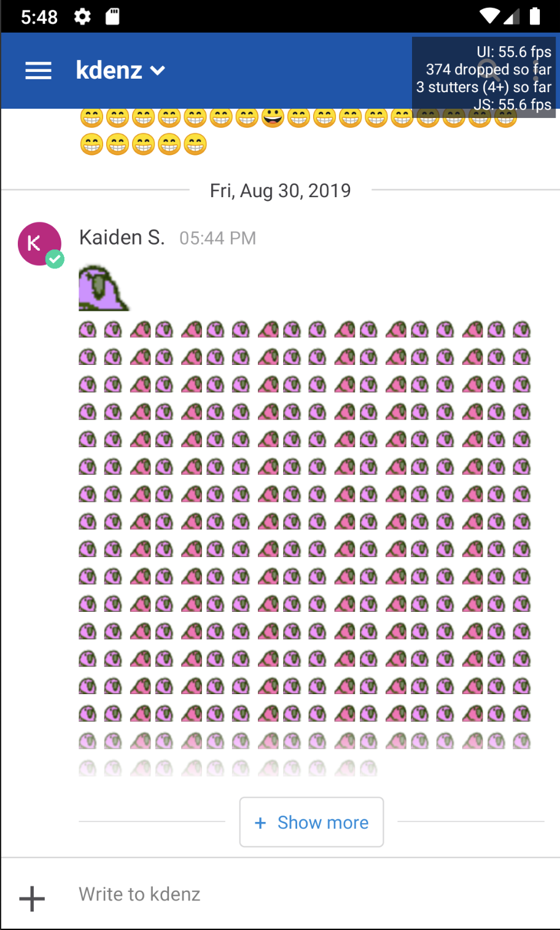This screenshot has width=560, height=930.
Task: Open the three-dot overflow menu
Action: 536,70
